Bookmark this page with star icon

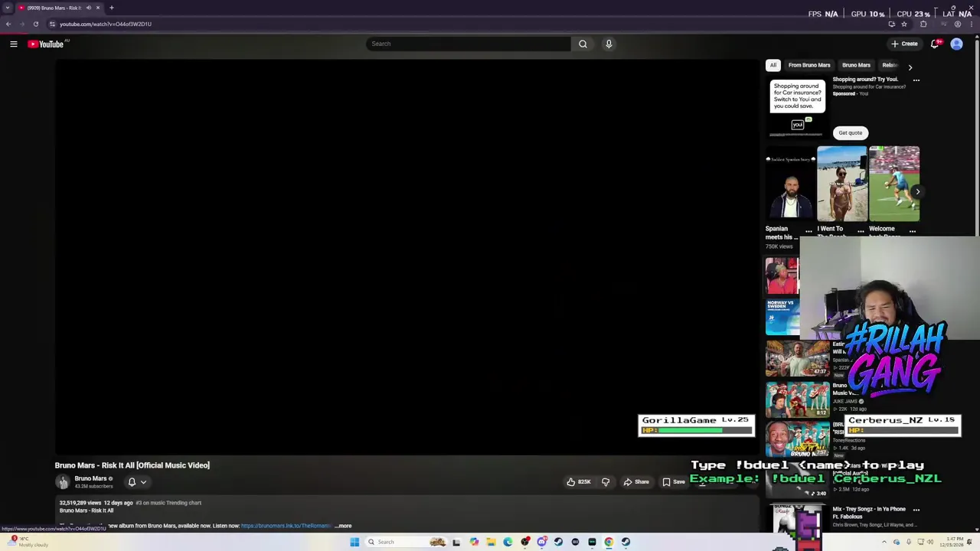pyautogui.click(x=904, y=24)
